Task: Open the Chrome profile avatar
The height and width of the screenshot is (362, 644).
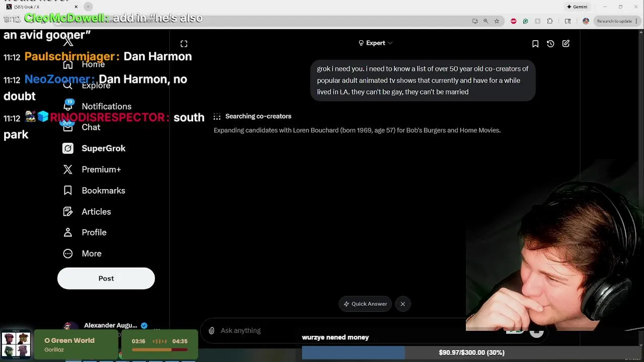Action: [586, 21]
